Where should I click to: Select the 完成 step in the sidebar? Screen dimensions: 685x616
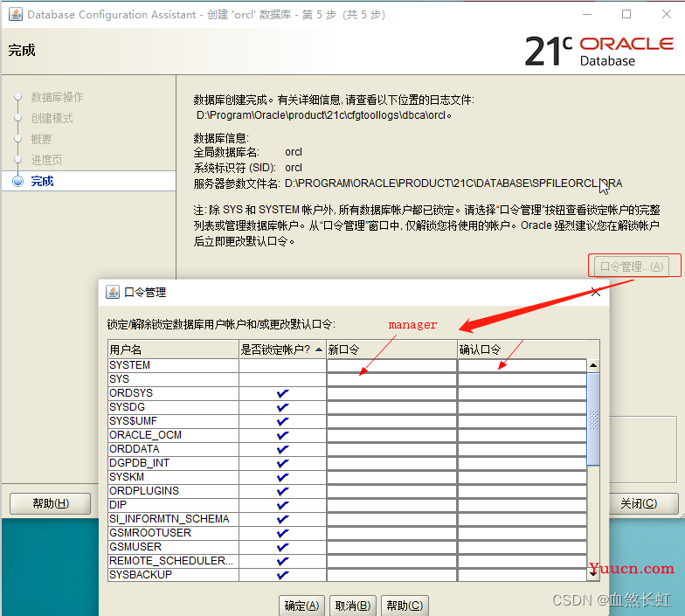tap(42, 181)
